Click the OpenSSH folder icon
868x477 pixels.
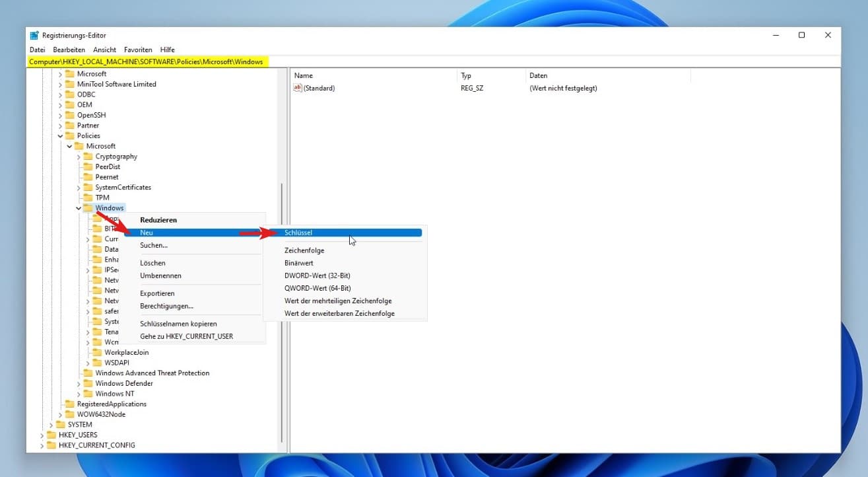[x=69, y=115]
